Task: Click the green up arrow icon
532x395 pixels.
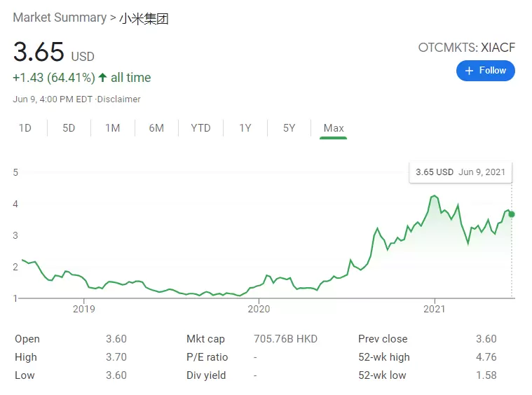Action: point(102,78)
